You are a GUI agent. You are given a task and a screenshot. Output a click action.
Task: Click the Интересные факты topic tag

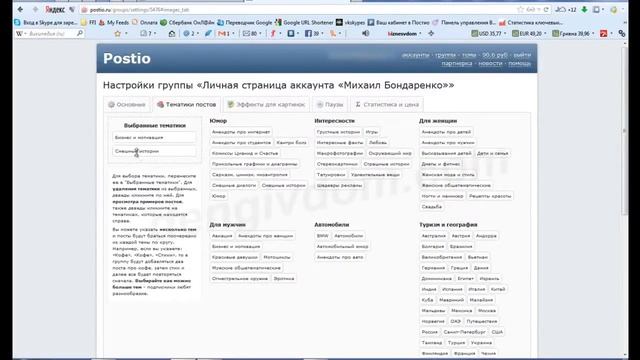coord(340,142)
